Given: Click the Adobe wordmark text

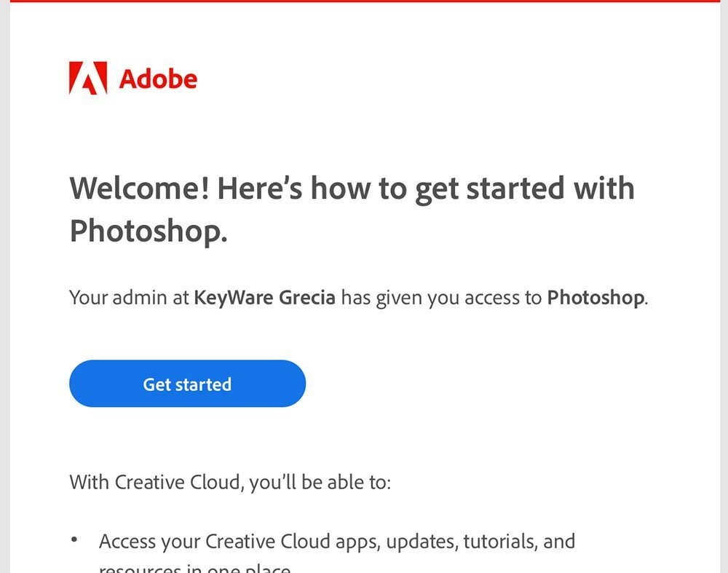Looking at the screenshot, I should [x=158, y=79].
